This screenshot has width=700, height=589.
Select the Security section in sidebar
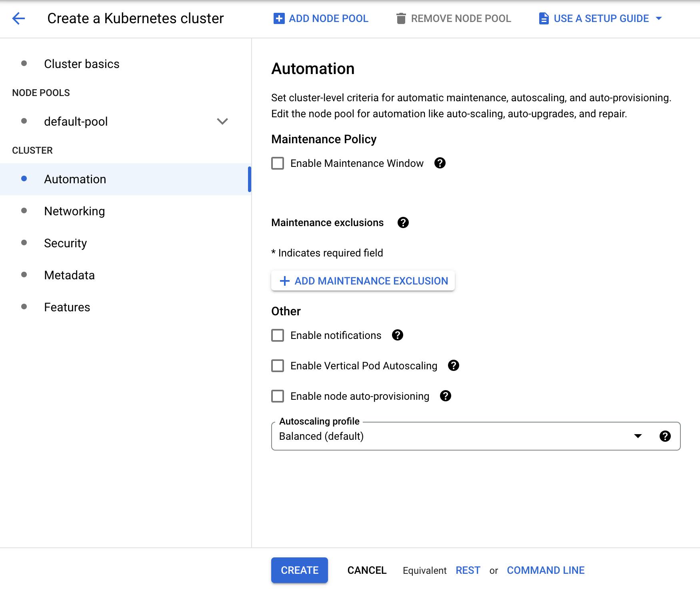65,243
